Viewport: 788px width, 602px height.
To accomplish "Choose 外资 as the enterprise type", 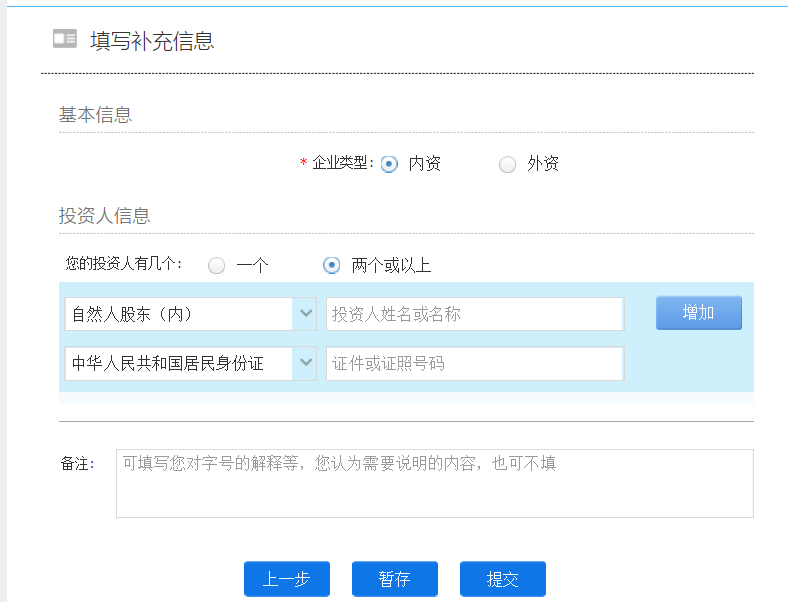I will pos(507,164).
